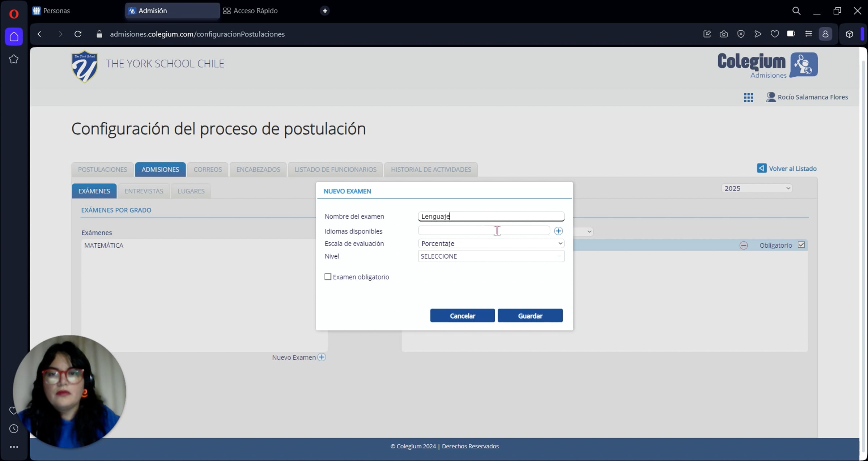The width and height of the screenshot is (868, 461).
Task: Uncheck the Obligatorio checkbox in exam row
Action: [801, 245]
